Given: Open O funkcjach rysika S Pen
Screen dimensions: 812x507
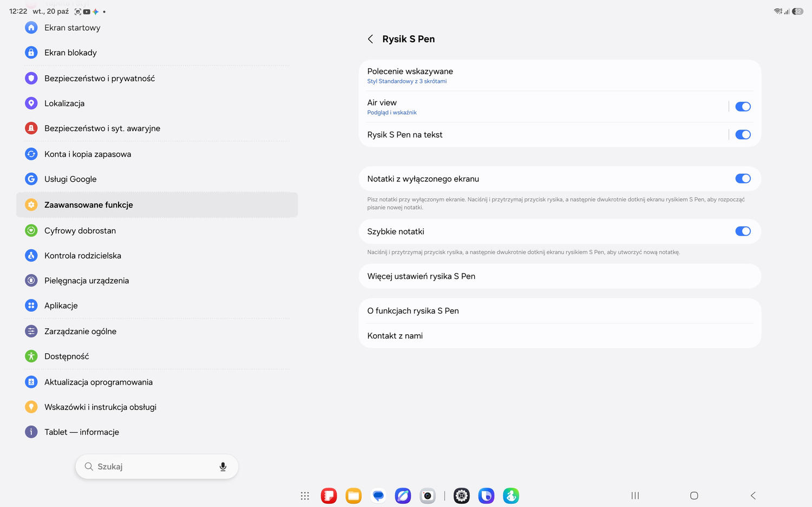Looking at the screenshot, I should click(560, 311).
